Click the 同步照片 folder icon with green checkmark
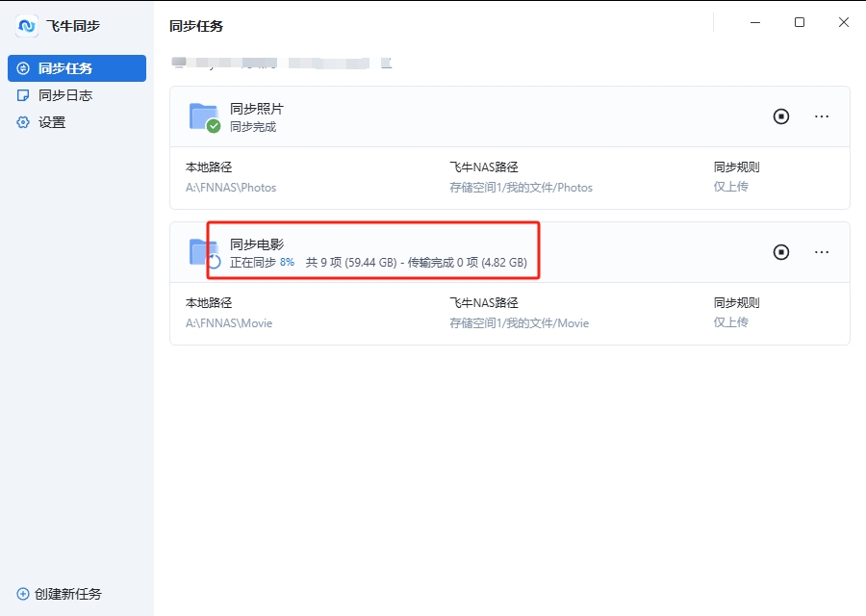The width and height of the screenshot is (866, 616). point(203,116)
